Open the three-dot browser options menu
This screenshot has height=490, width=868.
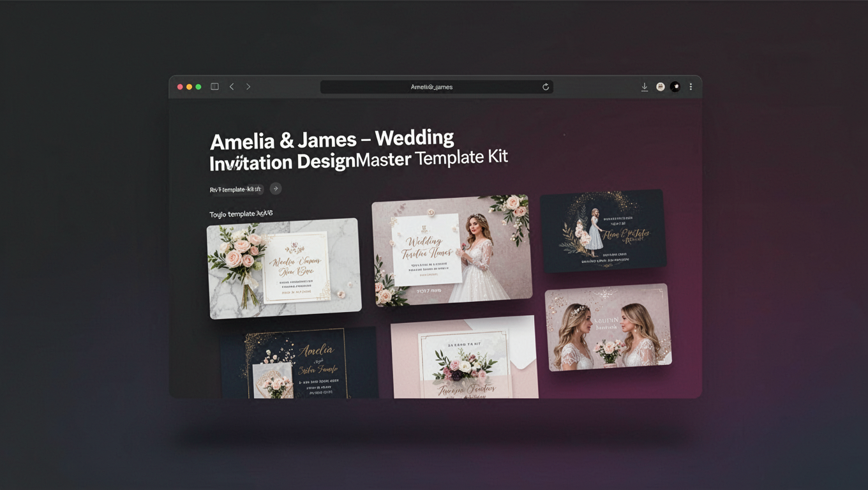coord(691,87)
